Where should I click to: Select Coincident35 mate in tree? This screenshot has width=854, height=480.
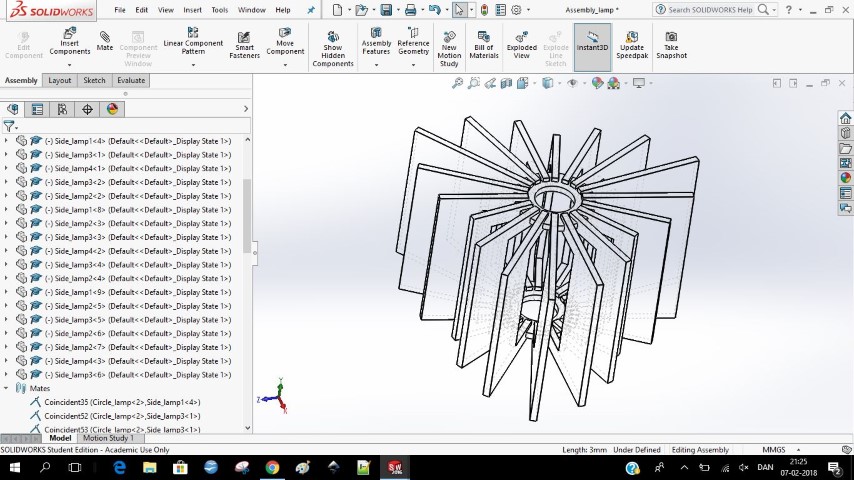122,402
